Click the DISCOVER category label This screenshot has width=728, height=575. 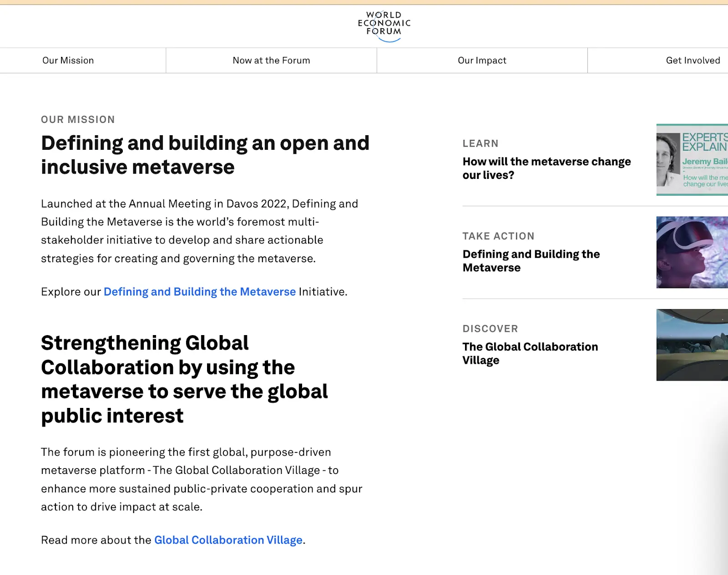click(x=490, y=329)
